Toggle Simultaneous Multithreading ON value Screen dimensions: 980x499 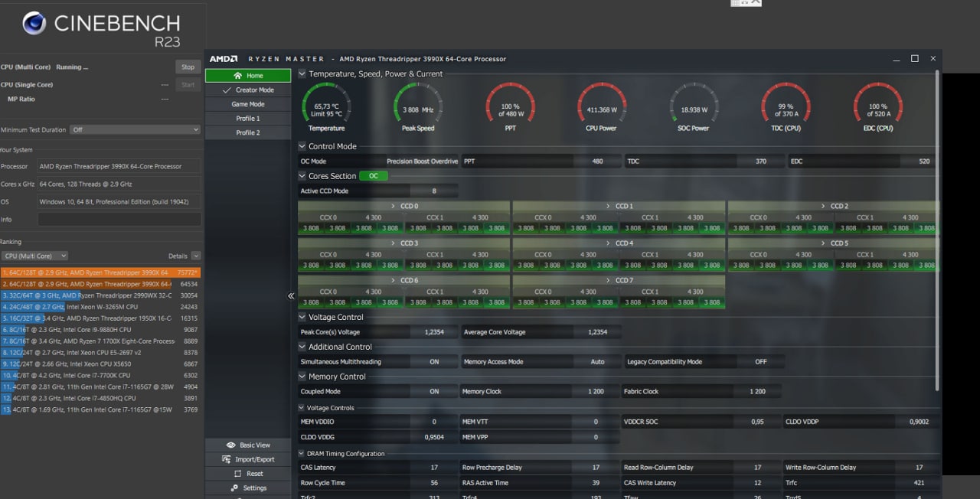(x=434, y=362)
